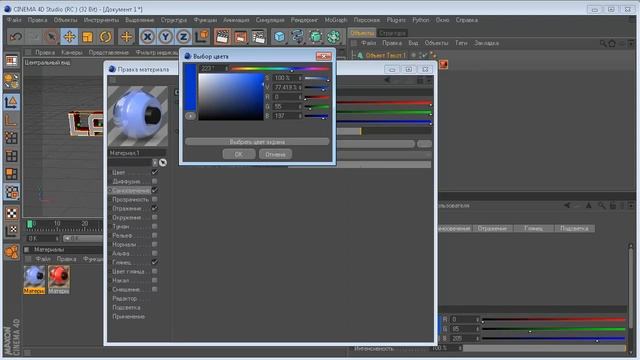
Task: Open the spline tools icon
Action: pos(298,37)
